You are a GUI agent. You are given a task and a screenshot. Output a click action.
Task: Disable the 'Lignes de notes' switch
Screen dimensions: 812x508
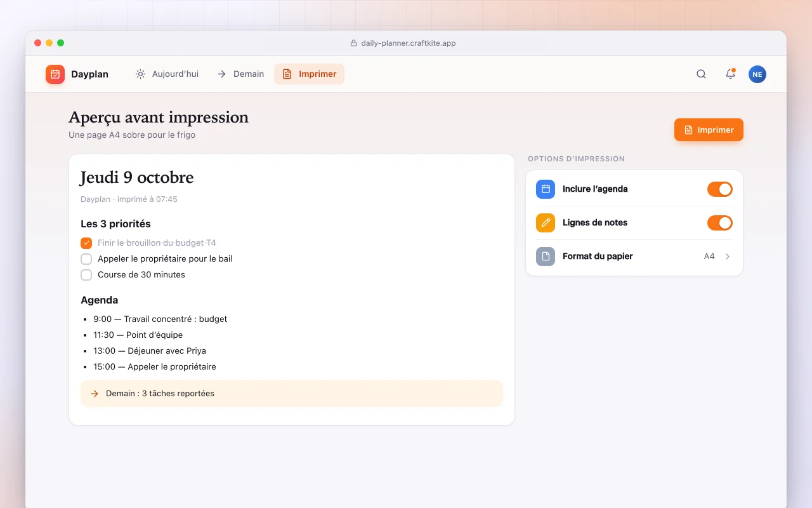click(x=720, y=223)
